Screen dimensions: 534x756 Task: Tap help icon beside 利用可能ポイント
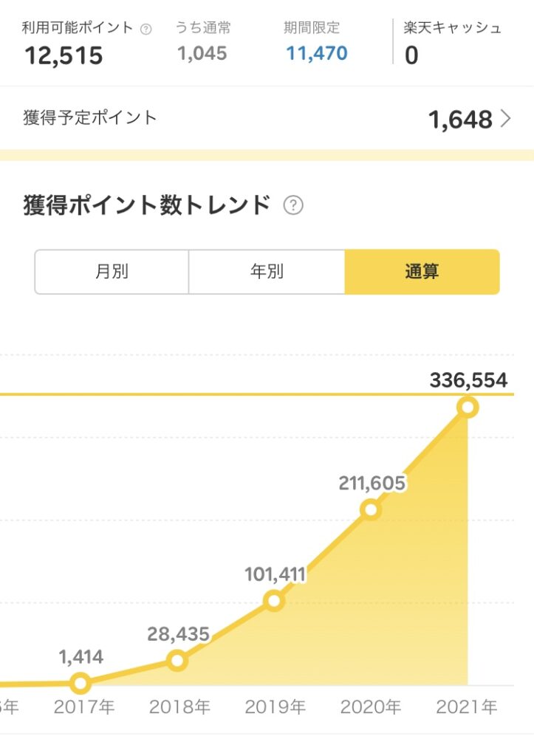(x=146, y=30)
